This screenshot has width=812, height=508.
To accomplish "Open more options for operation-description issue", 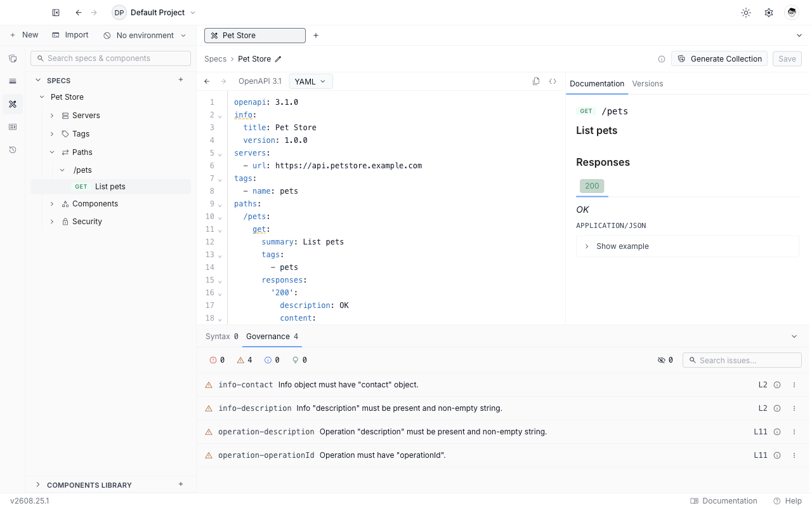I will pos(794,432).
